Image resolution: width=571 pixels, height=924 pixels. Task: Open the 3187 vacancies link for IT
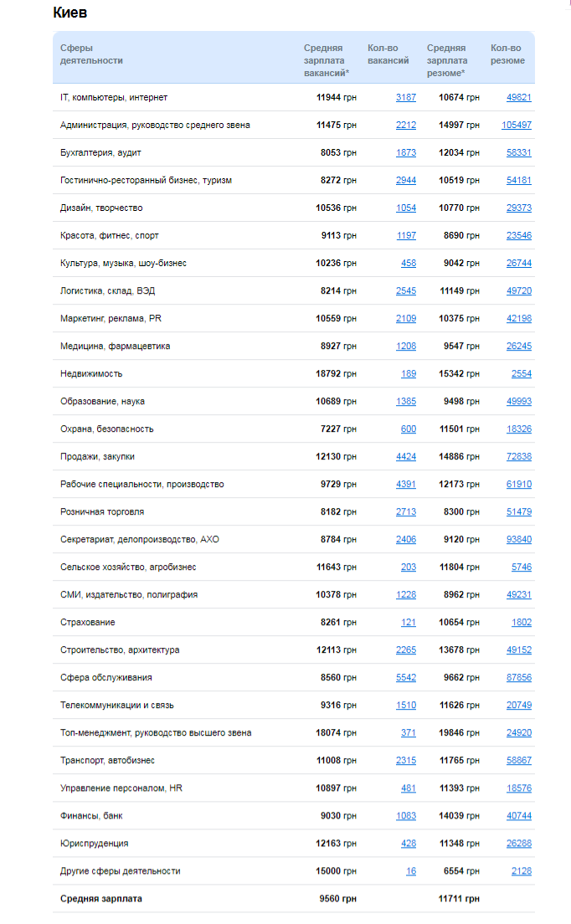pyautogui.click(x=405, y=97)
